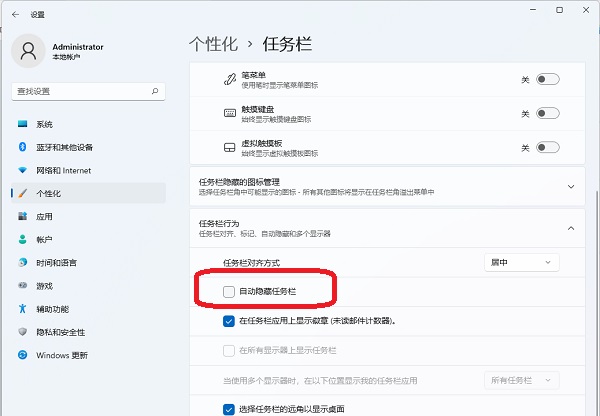Click the 帐户 person icon
This screenshot has width=600, height=416.
[x=23, y=239]
